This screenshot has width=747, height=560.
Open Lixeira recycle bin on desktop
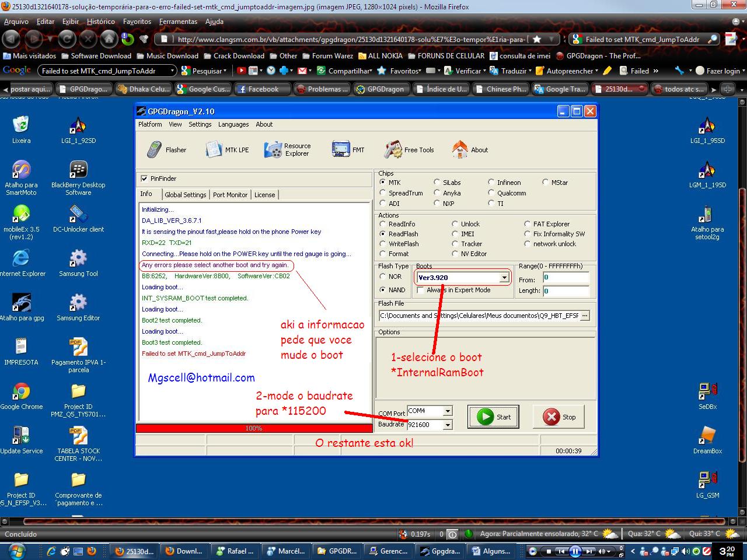coord(21,129)
